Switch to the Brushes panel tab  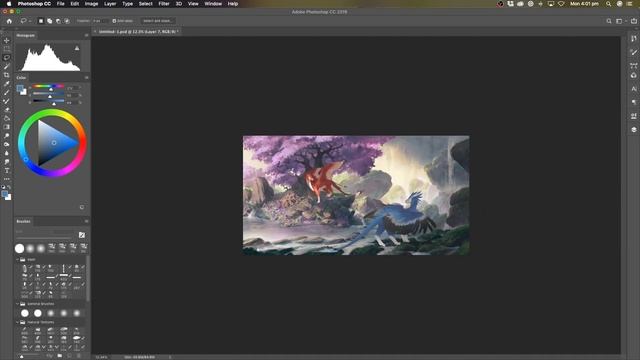[x=23, y=221]
